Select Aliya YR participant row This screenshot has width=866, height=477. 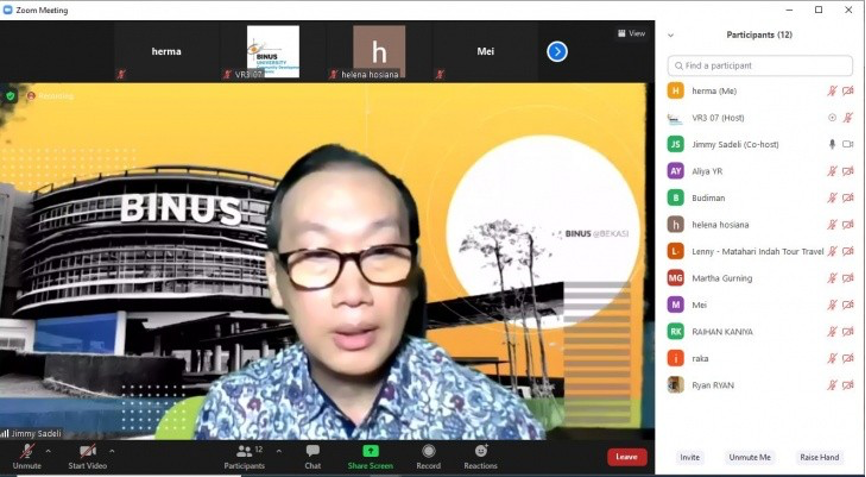[x=760, y=171]
